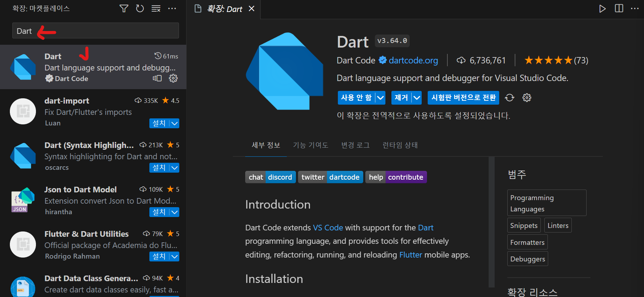Screen dimensions: 644x297
Task: Follow the Dart link in Introduction text
Action: (426, 228)
